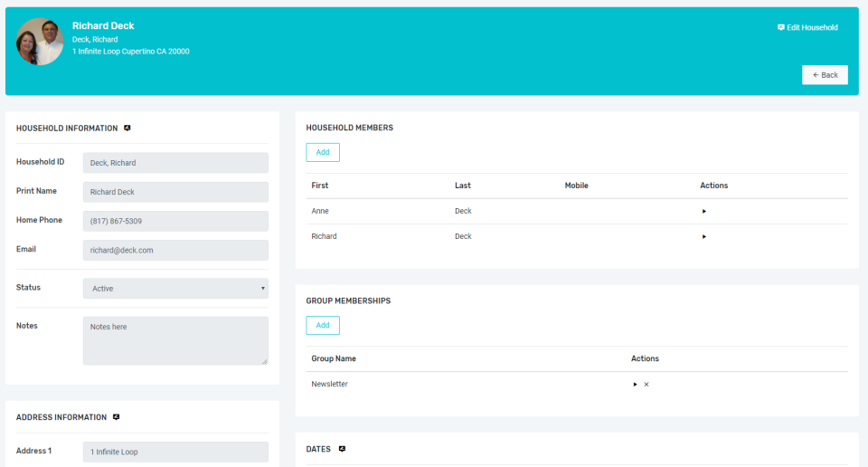The width and height of the screenshot is (868, 467).
Task: Open Anne Deck's member arrow action
Action: [704, 211]
